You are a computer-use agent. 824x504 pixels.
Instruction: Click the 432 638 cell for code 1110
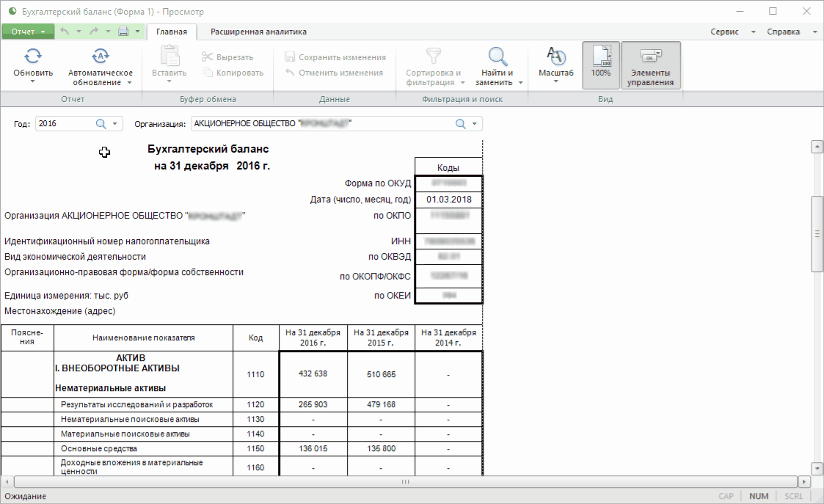coord(313,374)
